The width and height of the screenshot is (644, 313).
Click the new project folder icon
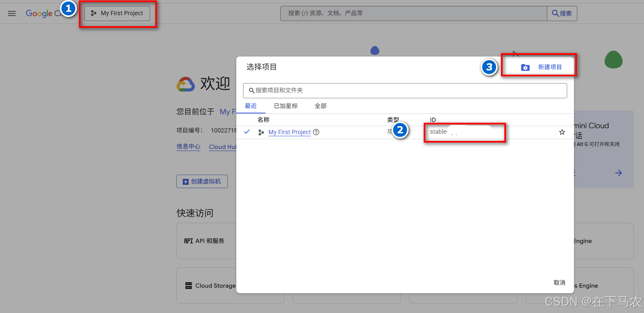tap(525, 67)
